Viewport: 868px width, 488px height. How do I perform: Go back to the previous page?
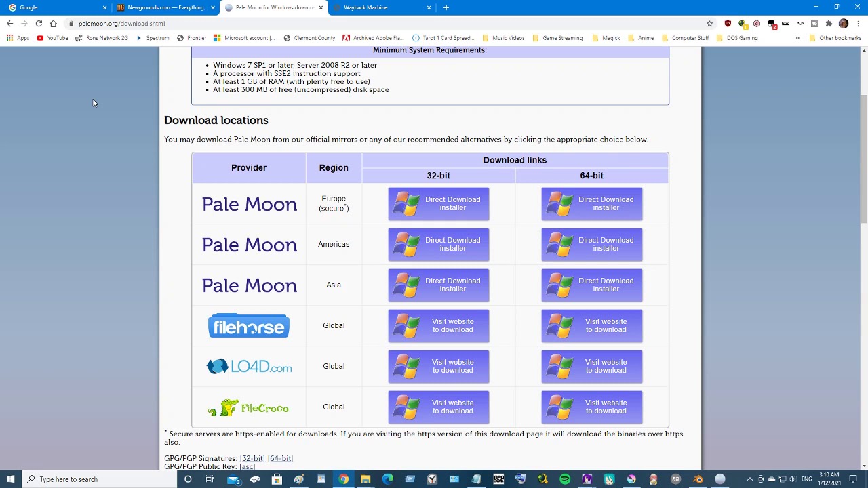(x=9, y=24)
